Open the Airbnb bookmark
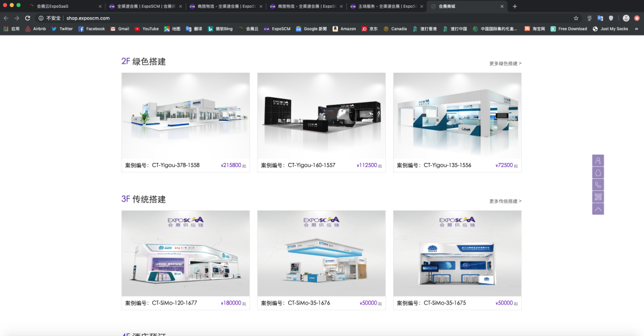This screenshot has width=644, height=336. (36, 28)
